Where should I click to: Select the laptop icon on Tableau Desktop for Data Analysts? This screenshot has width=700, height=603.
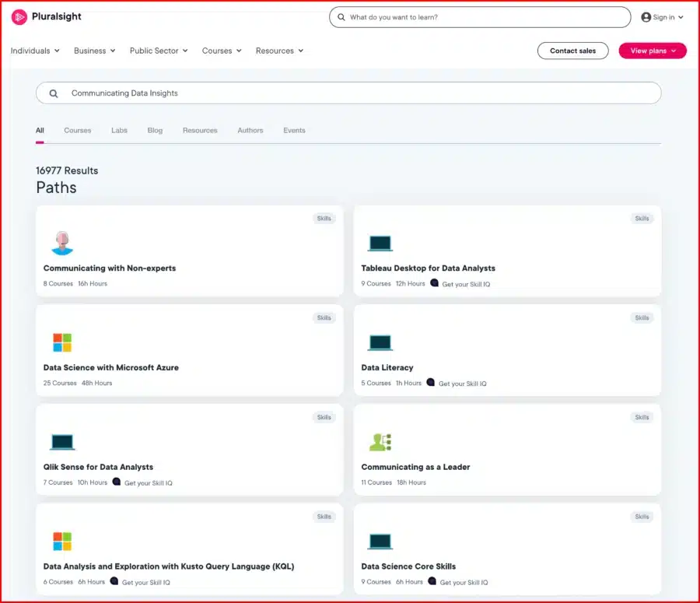coord(380,242)
